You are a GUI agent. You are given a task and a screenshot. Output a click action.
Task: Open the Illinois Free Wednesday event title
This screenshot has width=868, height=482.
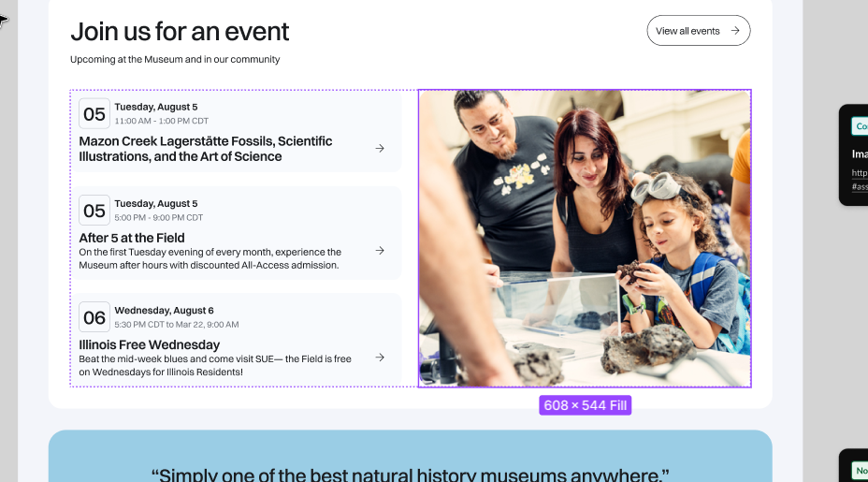pos(150,344)
